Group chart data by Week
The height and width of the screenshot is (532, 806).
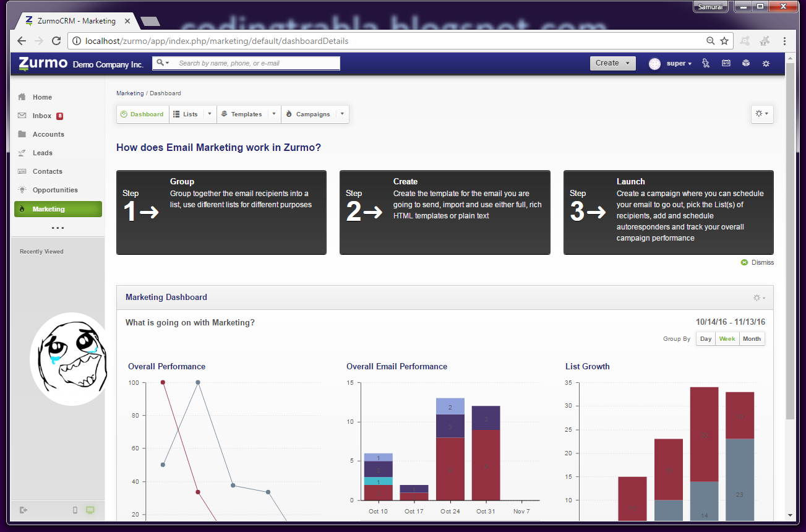[x=727, y=339]
